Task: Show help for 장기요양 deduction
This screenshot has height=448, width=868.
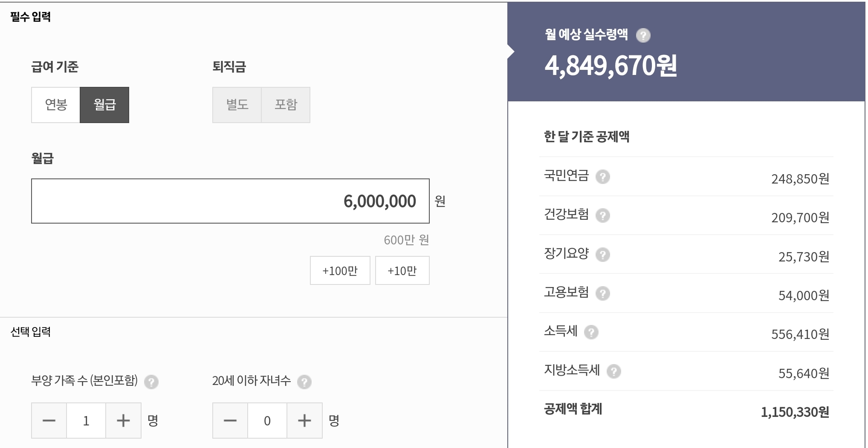Action: coord(602,255)
